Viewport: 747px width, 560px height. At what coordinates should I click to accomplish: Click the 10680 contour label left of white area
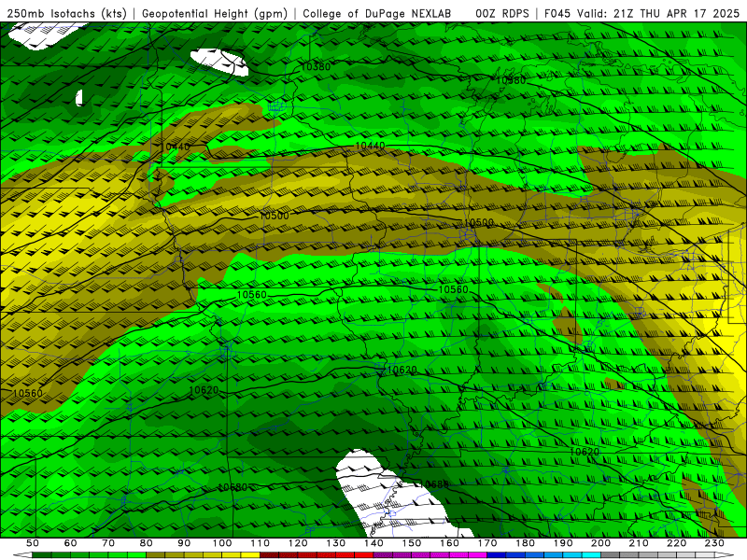click(x=233, y=487)
